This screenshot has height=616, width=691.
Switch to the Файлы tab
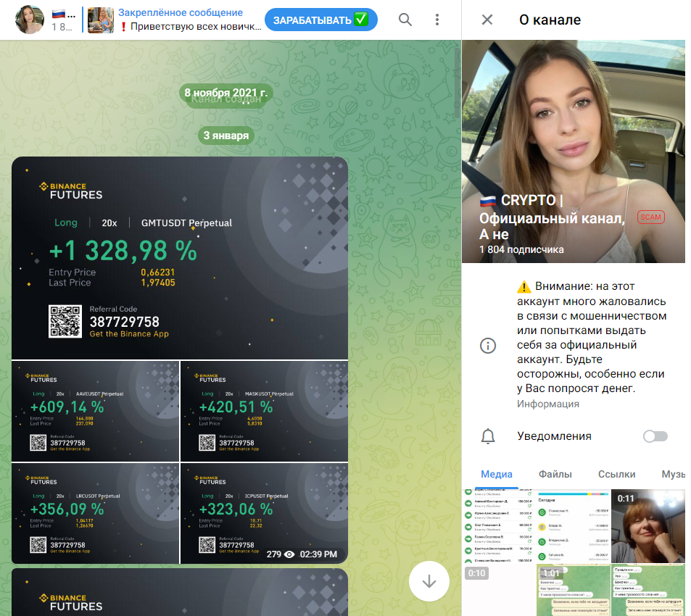555,474
